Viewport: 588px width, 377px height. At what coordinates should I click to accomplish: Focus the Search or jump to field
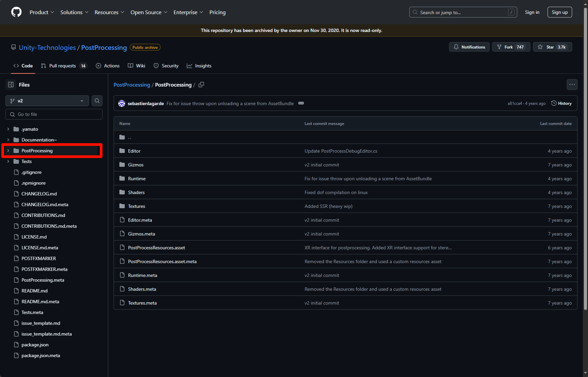click(x=463, y=12)
